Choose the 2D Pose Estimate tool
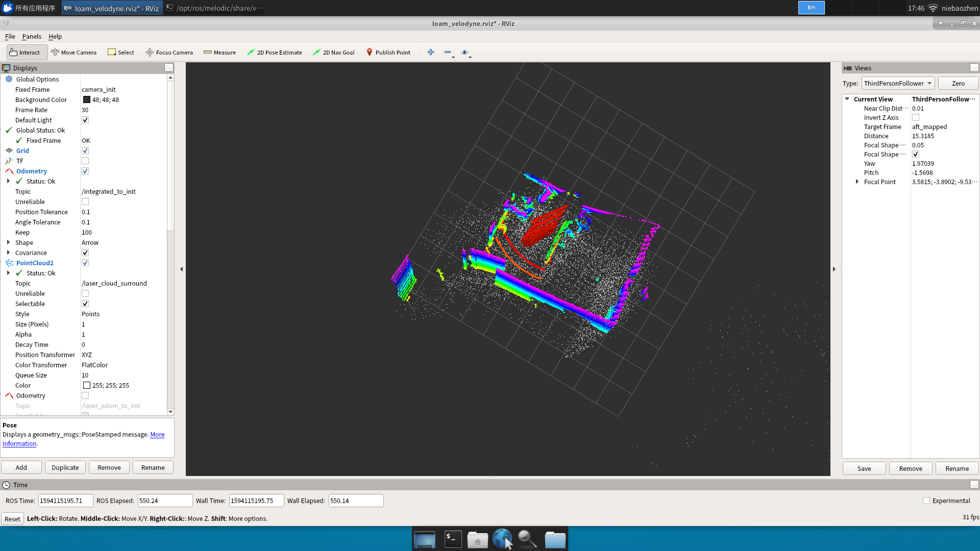Image resolution: width=980 pixels, height=551 pixels. 274,52
